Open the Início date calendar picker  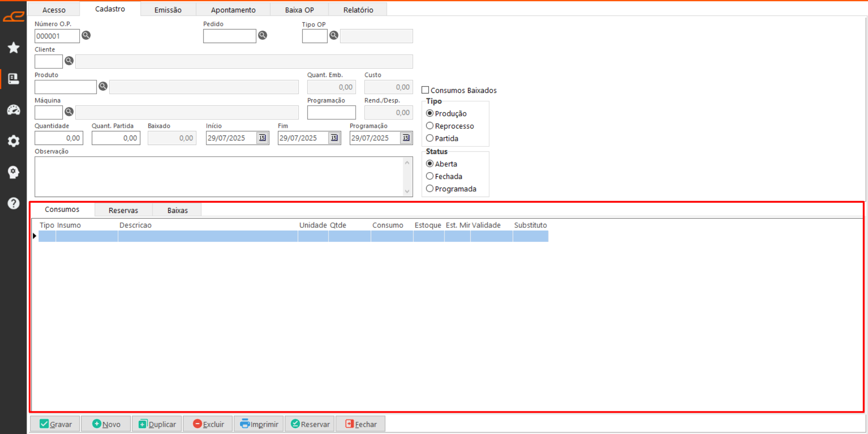point(262,138)
